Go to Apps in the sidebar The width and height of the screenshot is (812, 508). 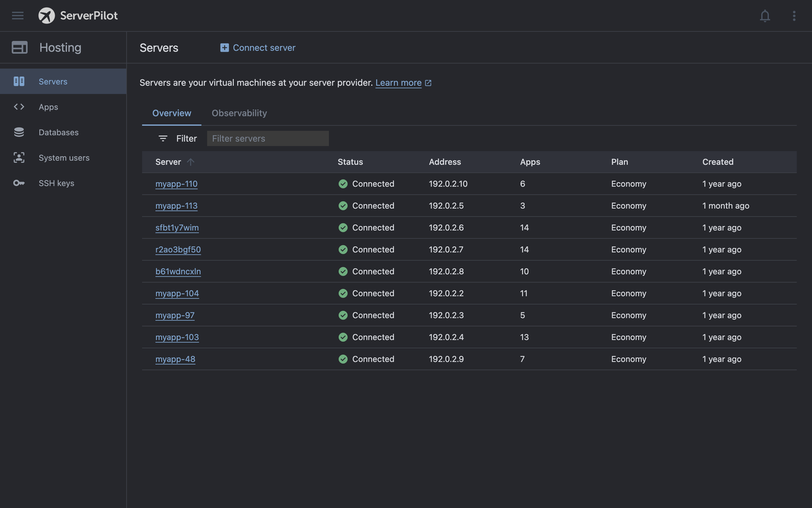tap(63, 107)
